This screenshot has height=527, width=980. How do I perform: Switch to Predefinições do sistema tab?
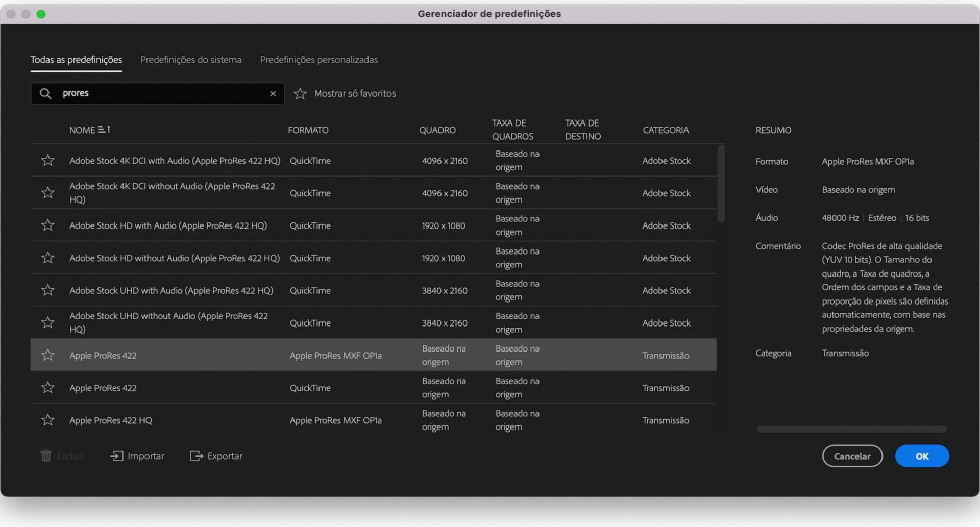tap(191, 60)
